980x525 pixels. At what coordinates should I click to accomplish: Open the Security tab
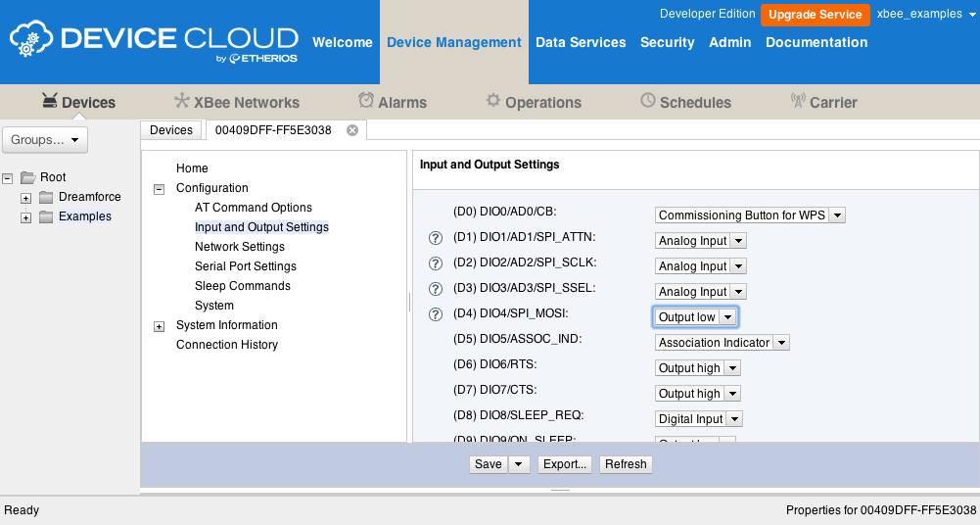[667, 42]
